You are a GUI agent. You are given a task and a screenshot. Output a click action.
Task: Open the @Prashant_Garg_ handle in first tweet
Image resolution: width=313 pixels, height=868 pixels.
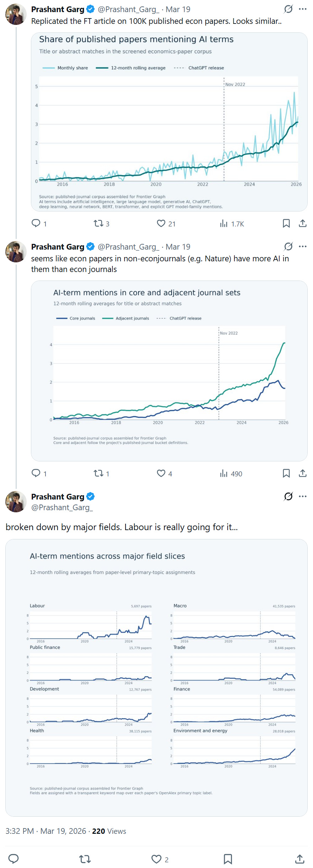click(128, 9)
